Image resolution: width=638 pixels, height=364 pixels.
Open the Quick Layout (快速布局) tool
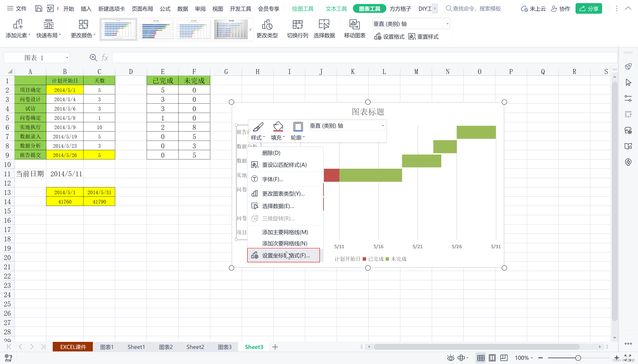coord(49,25)
